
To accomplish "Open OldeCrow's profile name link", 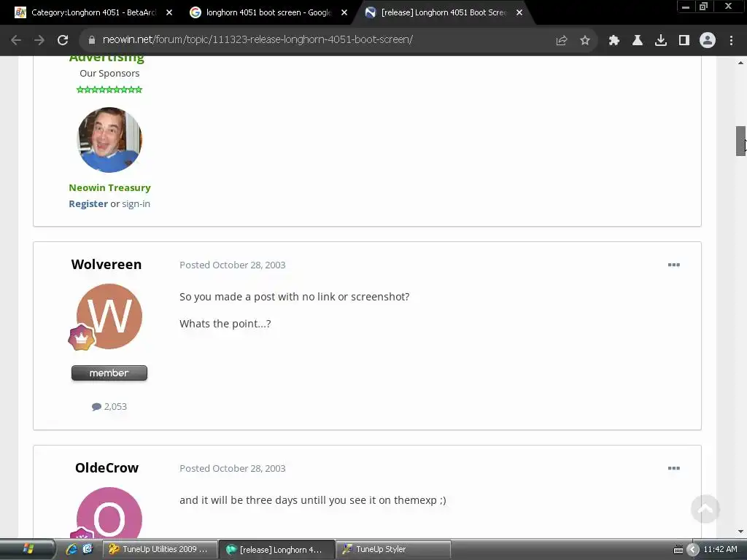I will [107, 468].
